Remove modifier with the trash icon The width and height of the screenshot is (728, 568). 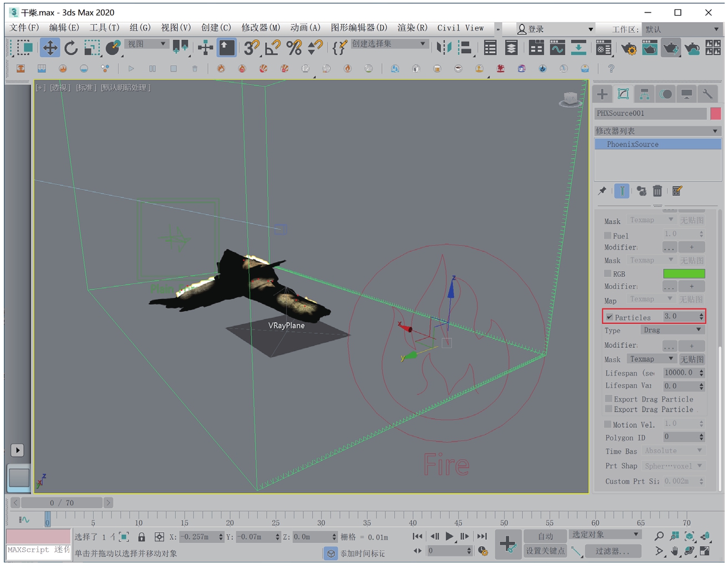tap(657, 191)
